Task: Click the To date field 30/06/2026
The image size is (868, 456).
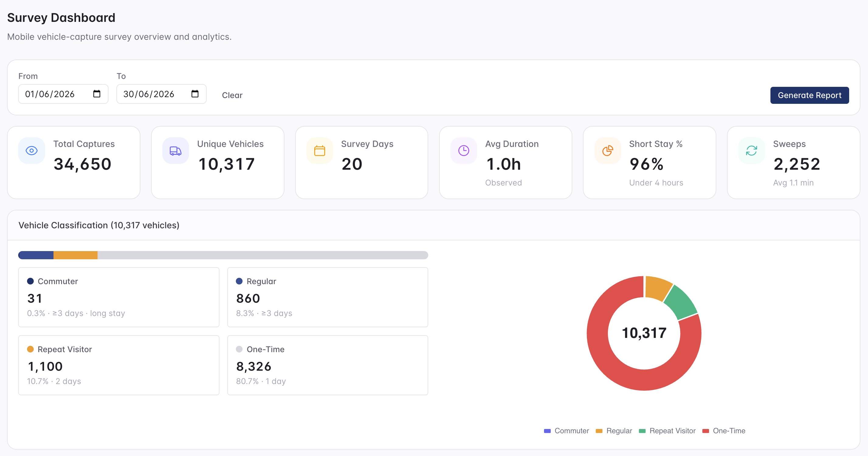Action: point(161,94)
